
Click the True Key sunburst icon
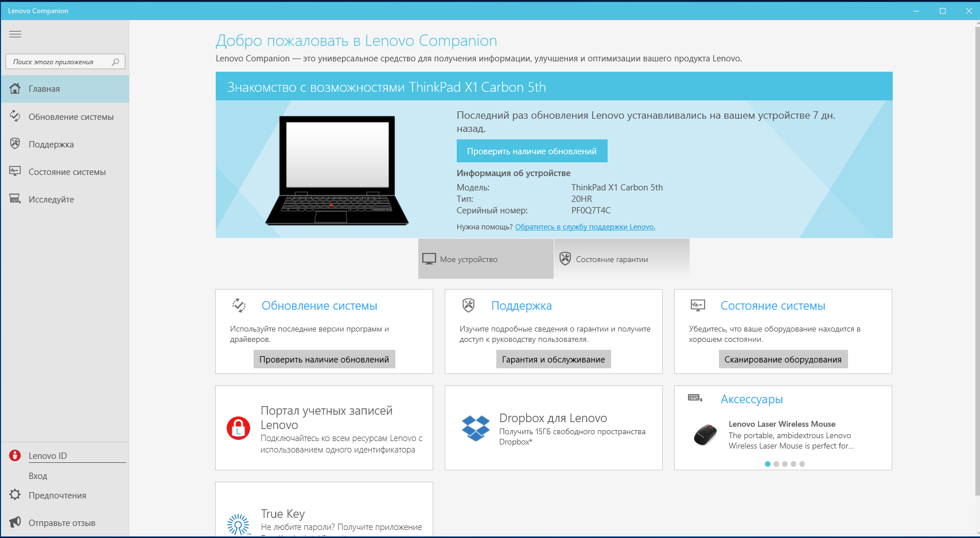click(x=238, y=524)
